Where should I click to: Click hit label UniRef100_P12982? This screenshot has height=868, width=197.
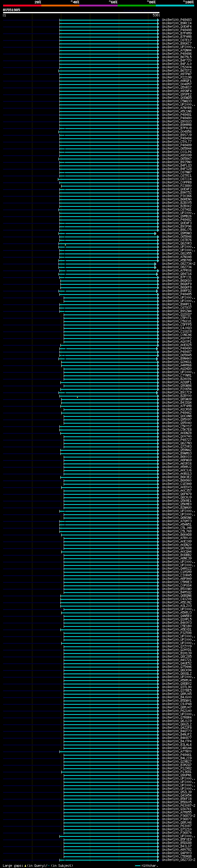click(177, 768)
